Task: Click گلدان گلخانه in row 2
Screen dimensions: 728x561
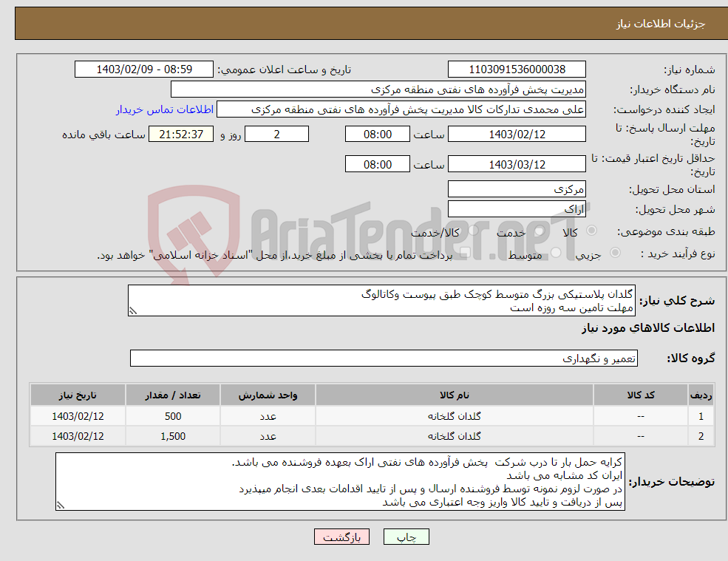Action: [455, 436]
